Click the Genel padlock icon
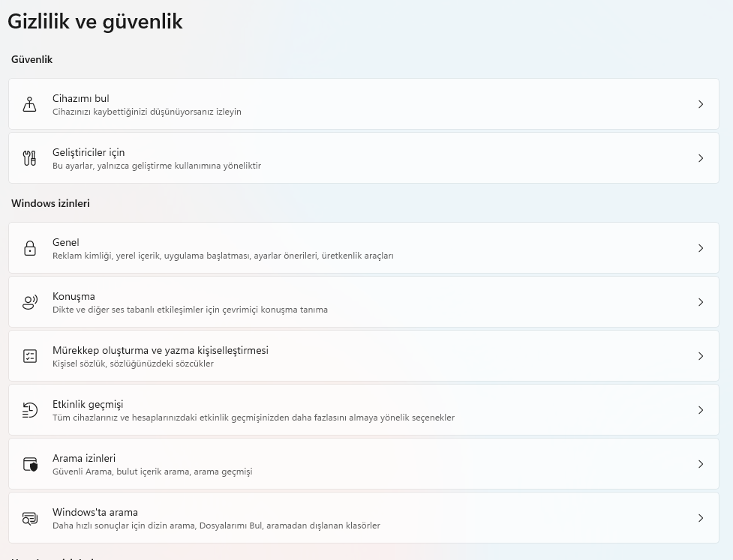 pyautogui.click(x=30, y=248)
